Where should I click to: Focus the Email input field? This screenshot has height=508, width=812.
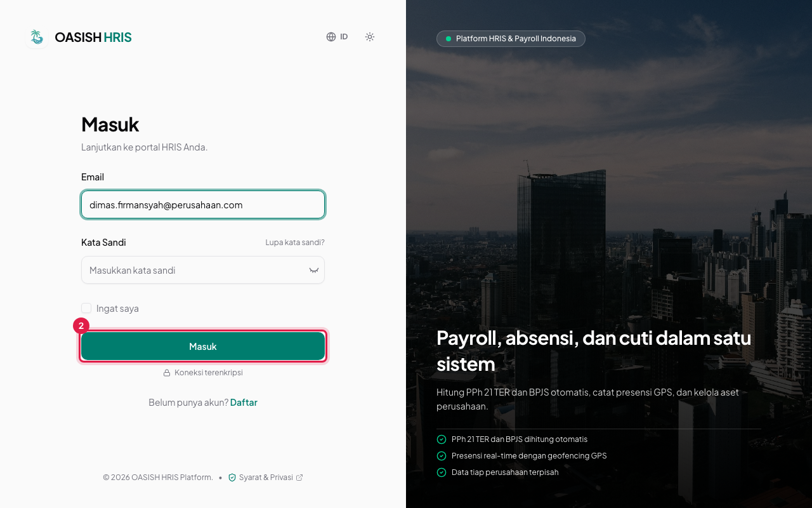tap(203, 204)
